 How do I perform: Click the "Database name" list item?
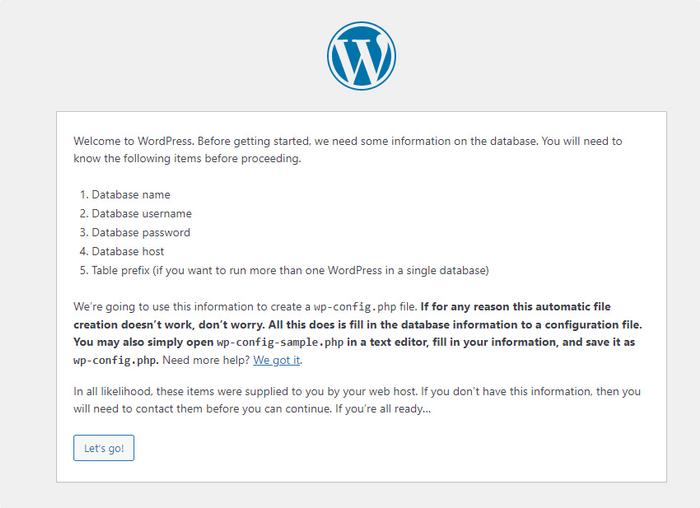(130, 195)
